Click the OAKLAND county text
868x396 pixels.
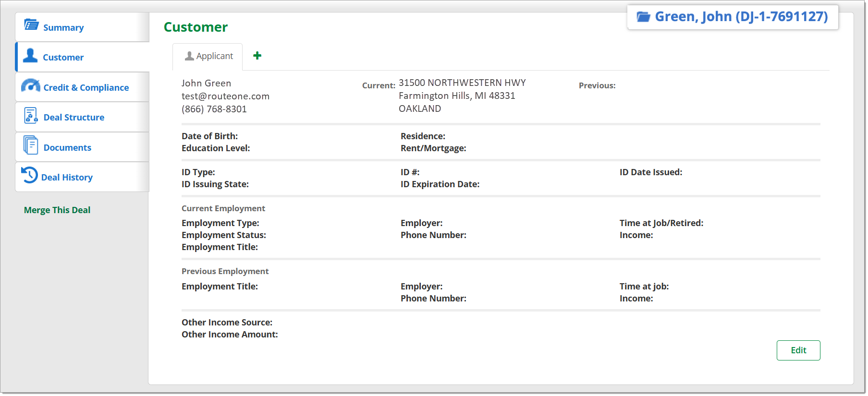coord(420,108)
